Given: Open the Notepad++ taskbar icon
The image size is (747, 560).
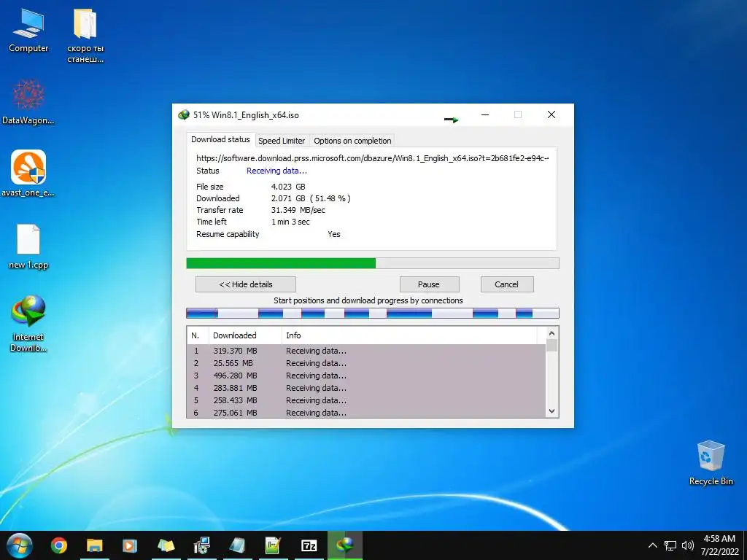Looking at the screenshot, I should point(273,545).
